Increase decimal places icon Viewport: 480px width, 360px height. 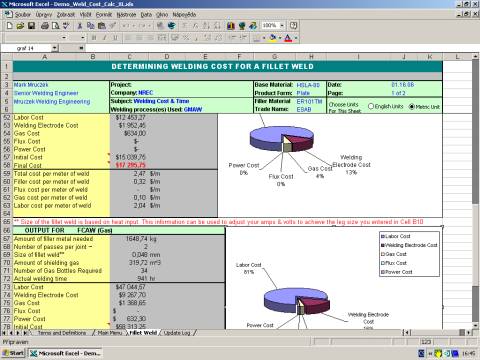pos(207,38)
